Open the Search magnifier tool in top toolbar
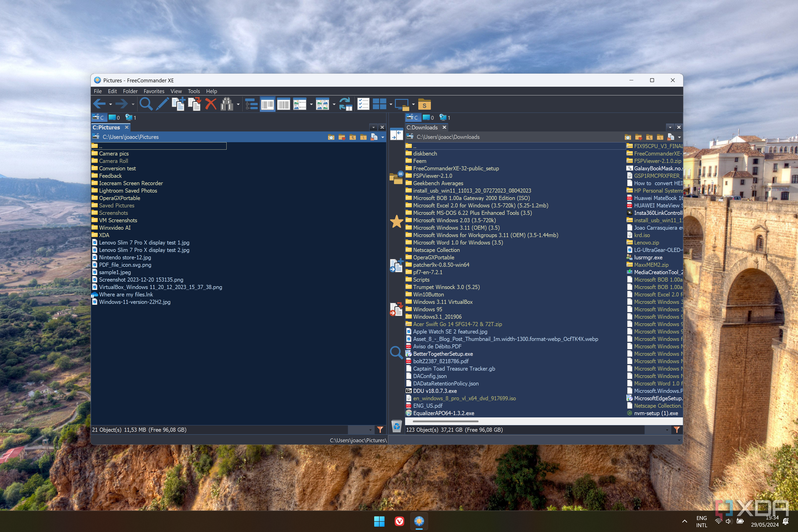 (146, 104)
